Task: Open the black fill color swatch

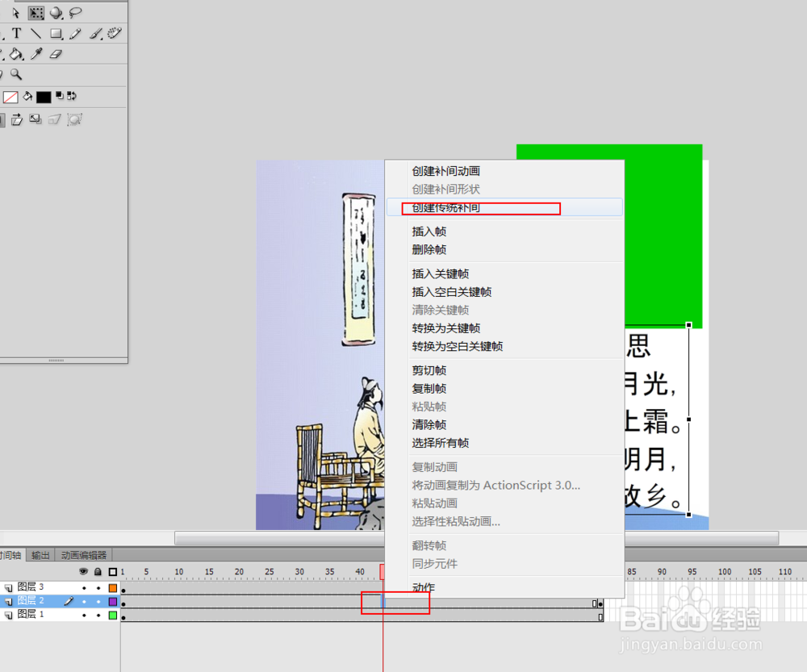Action: 44,97
